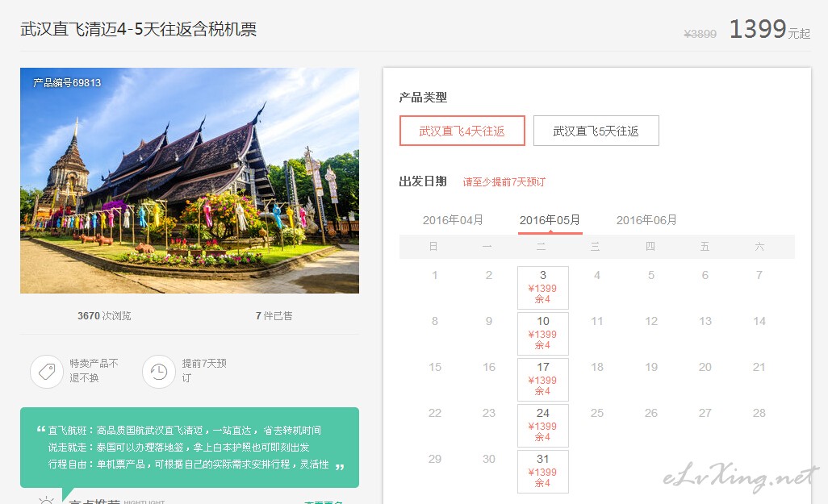Click the 3670 次浏览 view count
This screenshot has width=828, height=504.
coord(104,315)
